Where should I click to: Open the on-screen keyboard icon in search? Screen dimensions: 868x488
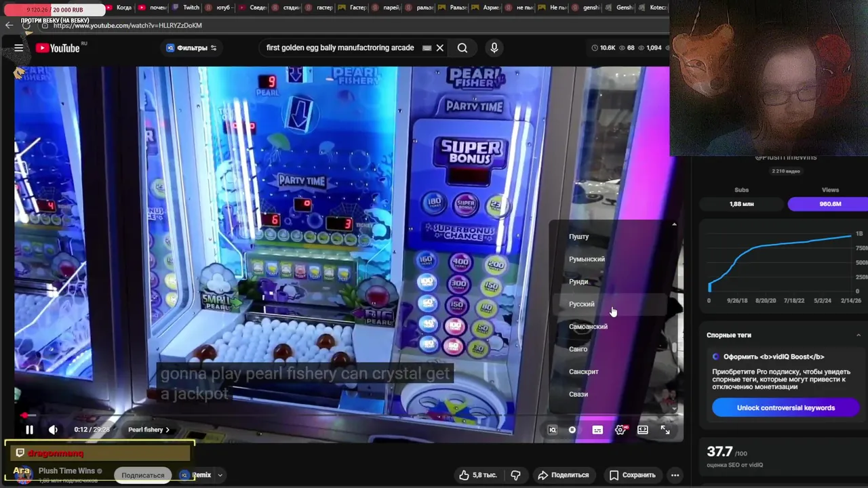pyautogui.click(x=427, y=48)
